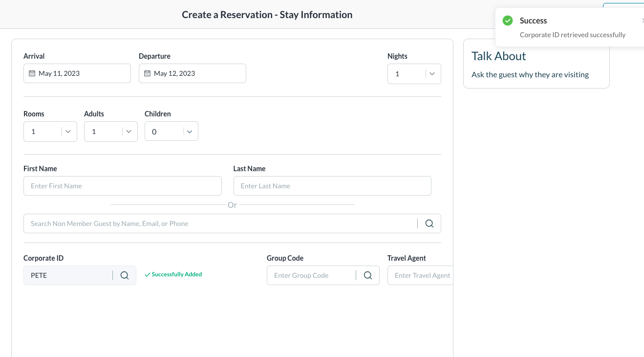This screenshot has width=644, height=357.
Task: Open the Adults count dropdown
Action: point(129,132)
